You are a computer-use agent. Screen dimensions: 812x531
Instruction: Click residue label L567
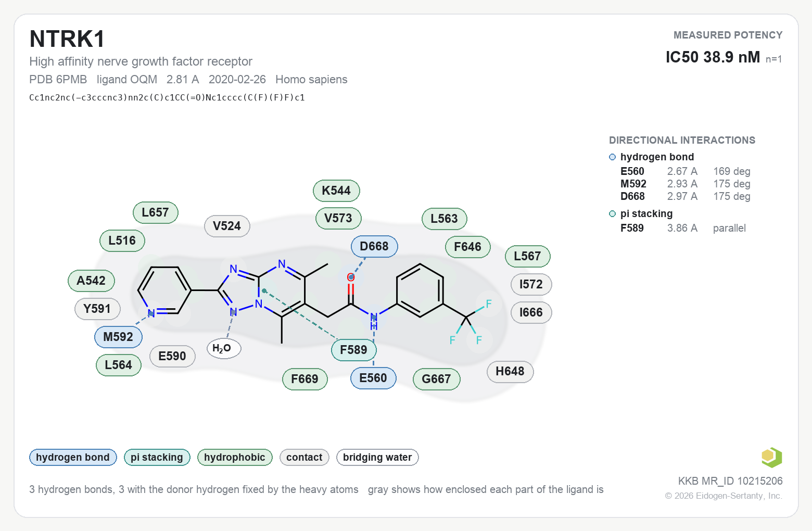point(527,256)
